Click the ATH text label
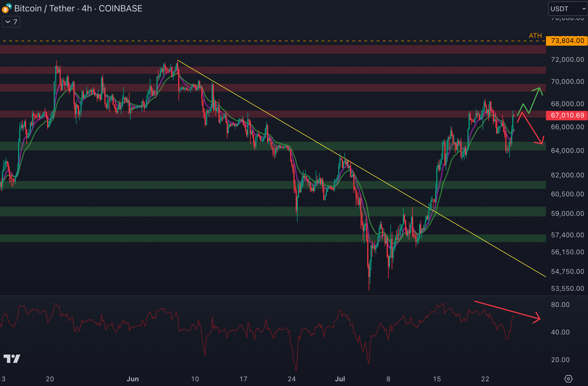Viewport: 588px width, 386px height. point(535,36)
